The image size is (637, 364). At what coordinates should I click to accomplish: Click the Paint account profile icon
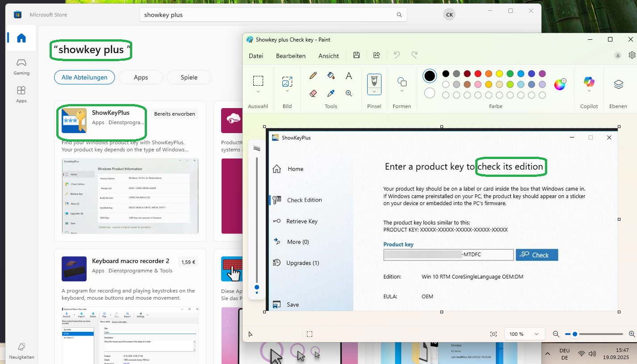[x=618, y=55]
